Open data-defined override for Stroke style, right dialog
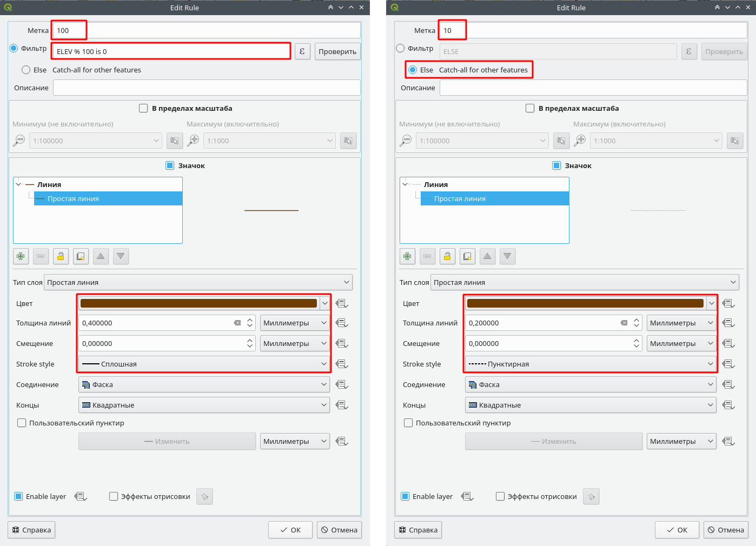756x546 pixels. tap(728, 364)
